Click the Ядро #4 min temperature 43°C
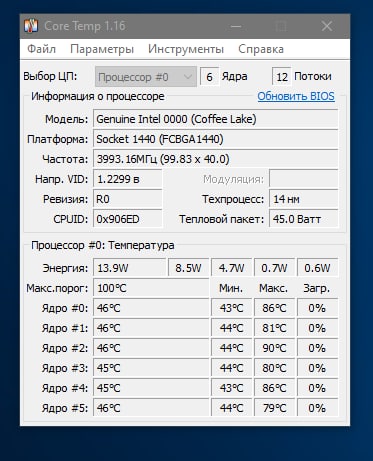Image resolution: width=373 pixels, height=461 pixels. [x=231, y=388]
